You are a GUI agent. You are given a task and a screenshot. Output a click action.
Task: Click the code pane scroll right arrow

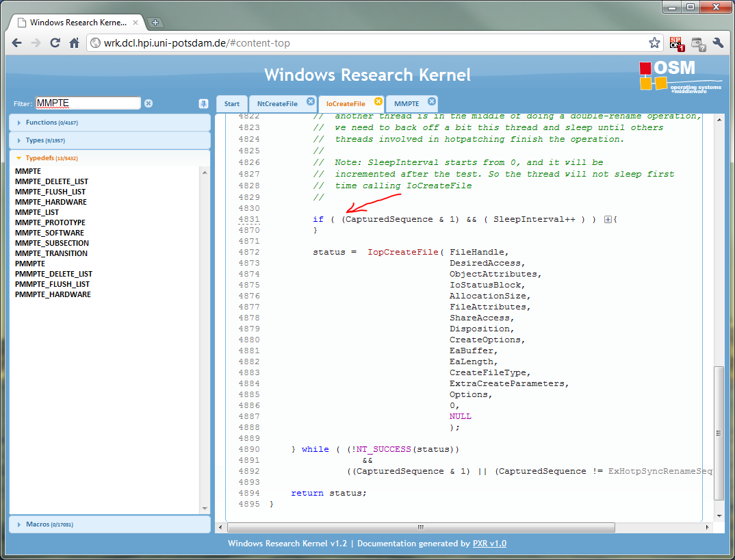tap(708, 528)
